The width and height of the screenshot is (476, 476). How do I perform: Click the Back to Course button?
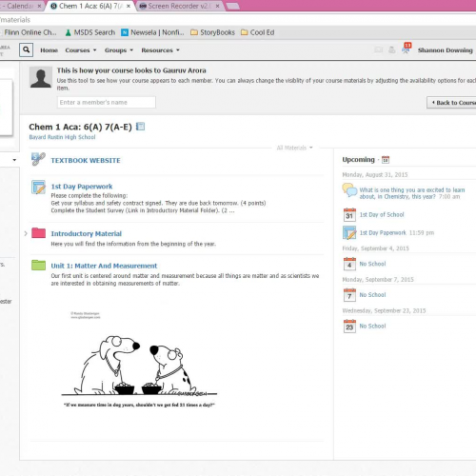click(x=452, y=103)
